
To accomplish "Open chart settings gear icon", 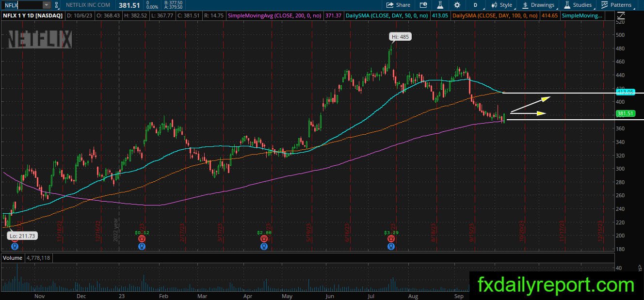I will 457,5.
